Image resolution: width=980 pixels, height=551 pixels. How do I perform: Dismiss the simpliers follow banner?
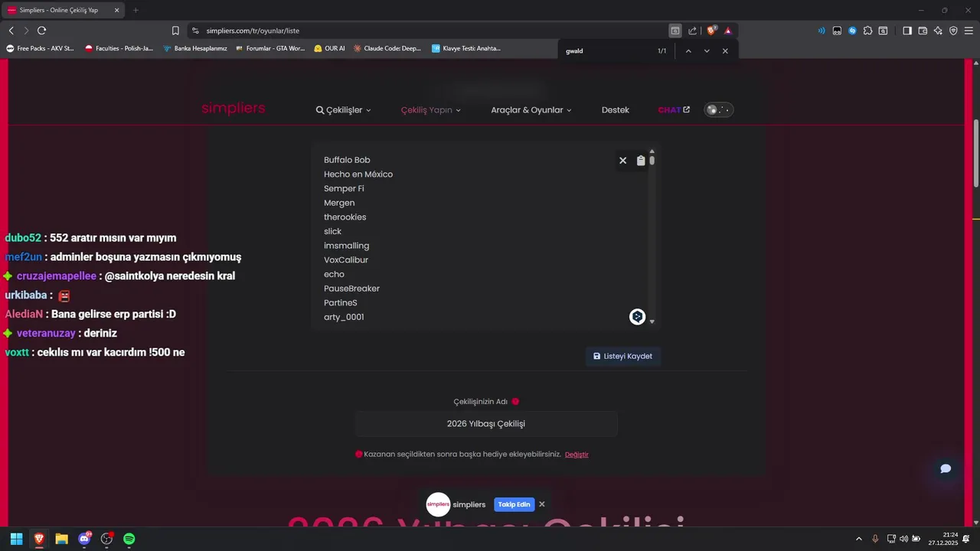542,504
